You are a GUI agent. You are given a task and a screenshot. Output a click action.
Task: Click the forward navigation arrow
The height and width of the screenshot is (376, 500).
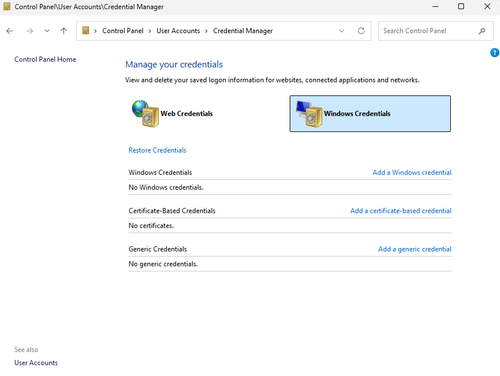[x=30, y=31]
